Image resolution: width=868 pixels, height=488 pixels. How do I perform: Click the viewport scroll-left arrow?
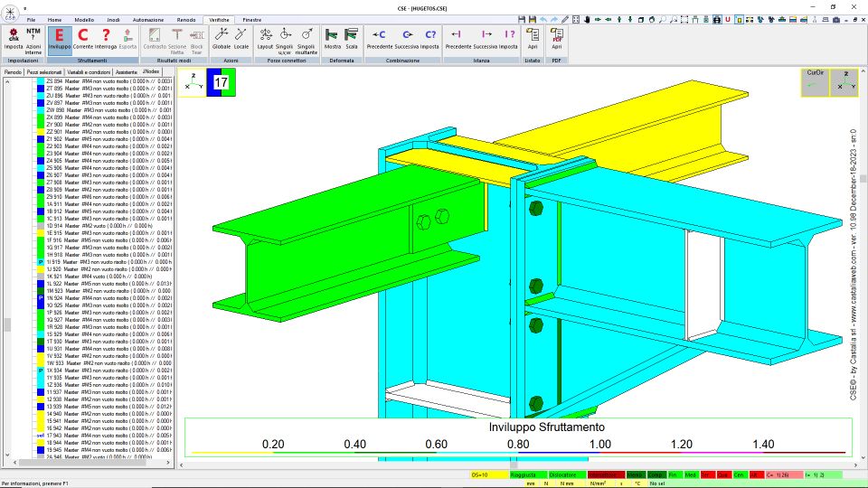[x=181, y=465]
